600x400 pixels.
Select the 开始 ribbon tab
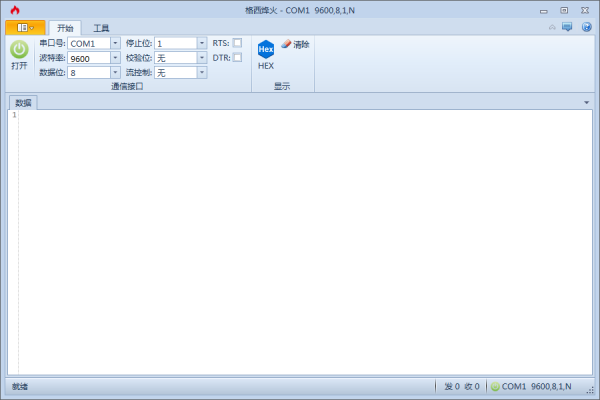pos(65,28)
